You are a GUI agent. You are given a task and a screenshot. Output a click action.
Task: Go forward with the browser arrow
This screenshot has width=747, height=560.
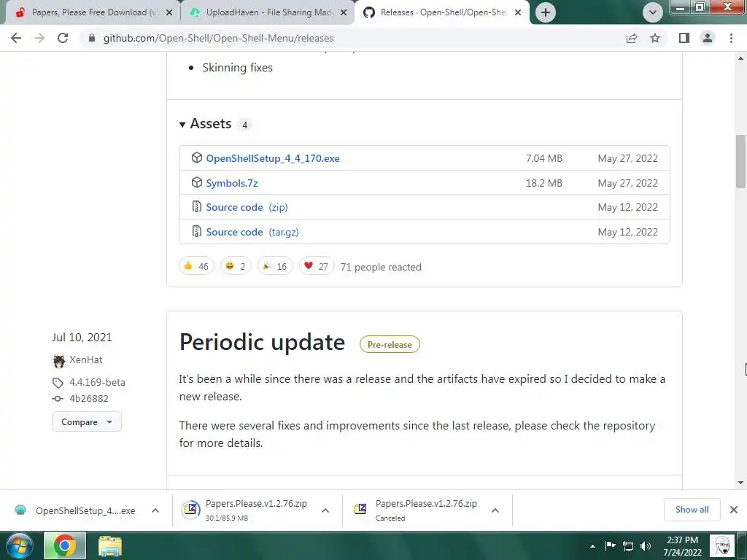coord(39,38)
